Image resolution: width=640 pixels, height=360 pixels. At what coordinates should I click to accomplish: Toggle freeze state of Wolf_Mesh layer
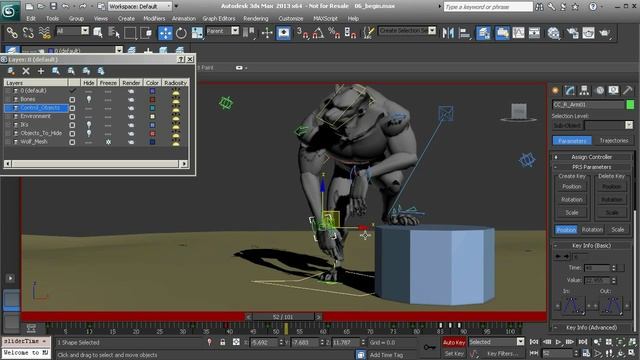(x=108, y=142)
